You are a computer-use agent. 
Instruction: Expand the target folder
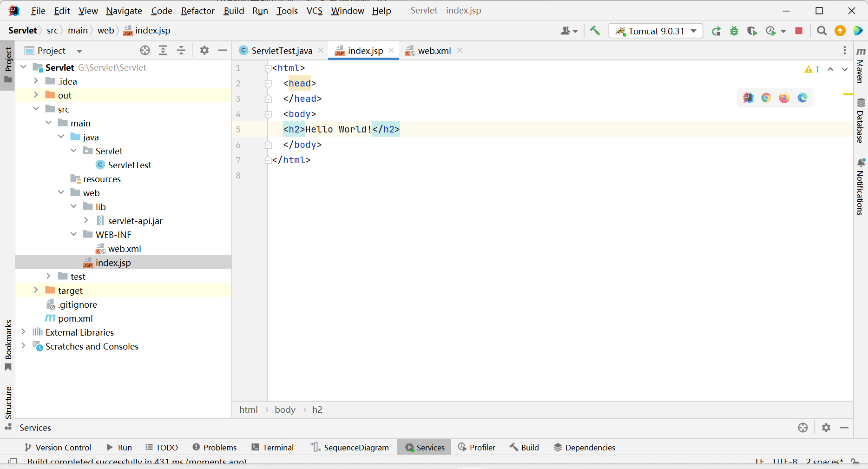point(36,290)
